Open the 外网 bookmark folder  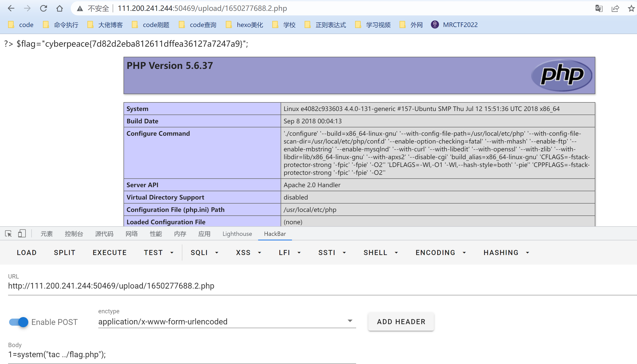(411, 25)
